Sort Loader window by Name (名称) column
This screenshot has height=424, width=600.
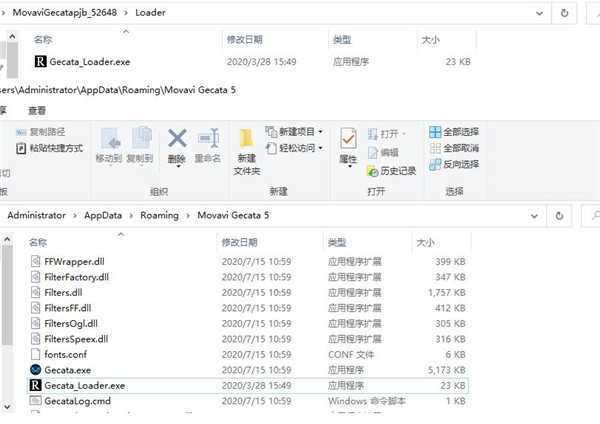point(43,40)
